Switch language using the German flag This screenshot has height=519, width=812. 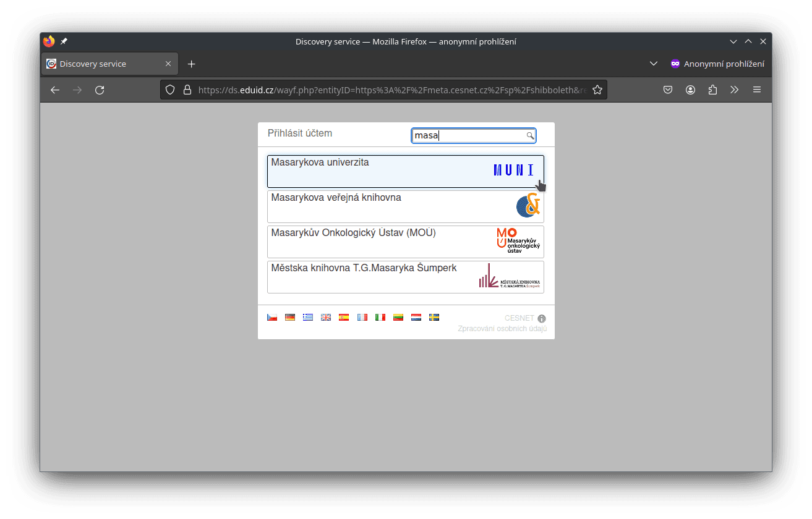pyautogui.click(x=290, y=317)
